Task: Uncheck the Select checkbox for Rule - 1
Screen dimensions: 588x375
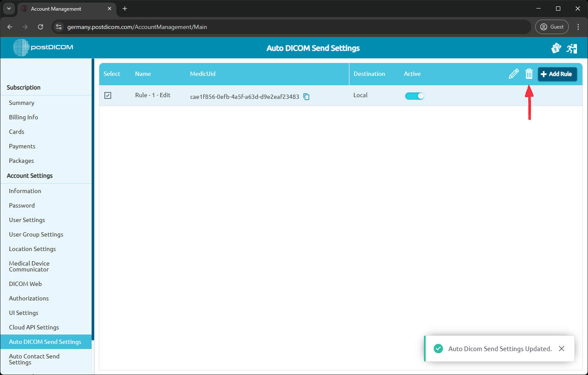Action: tap(108, 95)
